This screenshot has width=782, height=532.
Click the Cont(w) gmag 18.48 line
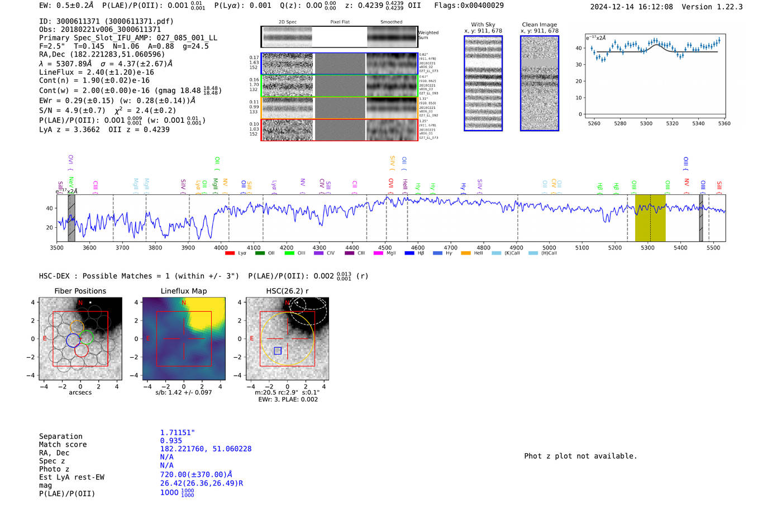pos(130,90)
